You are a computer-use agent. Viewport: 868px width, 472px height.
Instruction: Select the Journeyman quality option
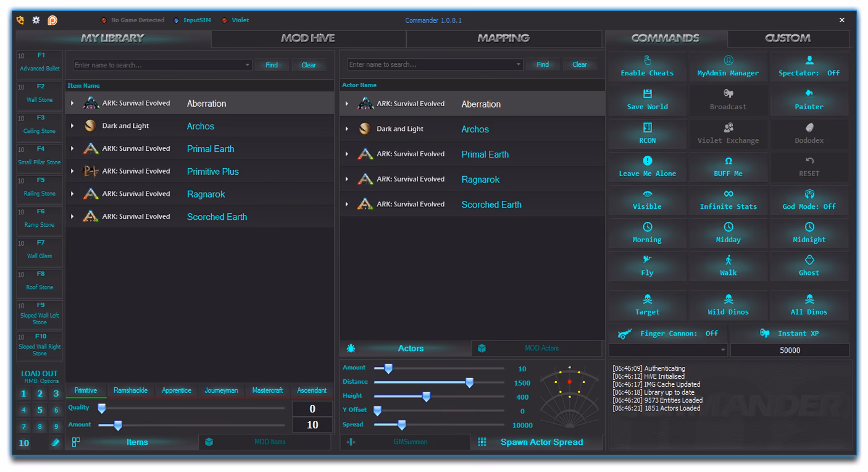(x=222, y=390)
